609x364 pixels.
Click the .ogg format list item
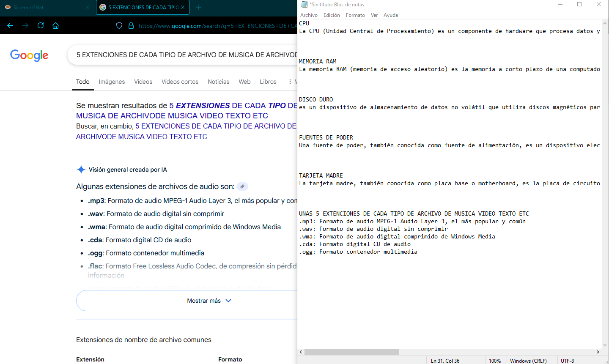pos(146,253)
